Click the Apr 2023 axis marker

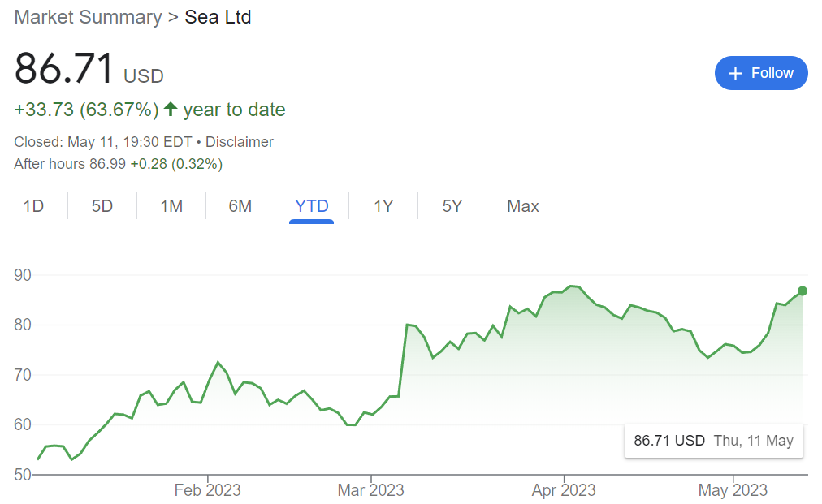564,490
